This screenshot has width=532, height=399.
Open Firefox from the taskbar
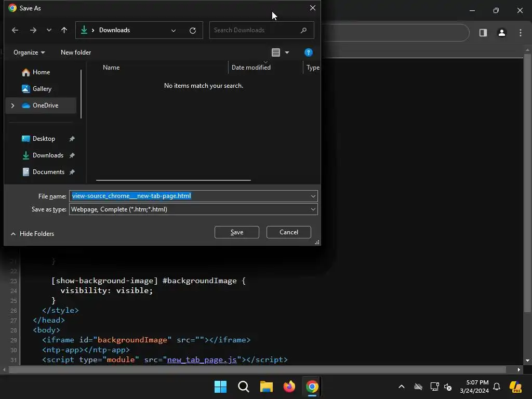click(x=289, y=387)
